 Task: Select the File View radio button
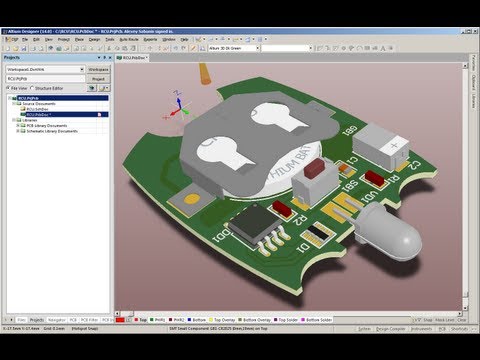8,88
